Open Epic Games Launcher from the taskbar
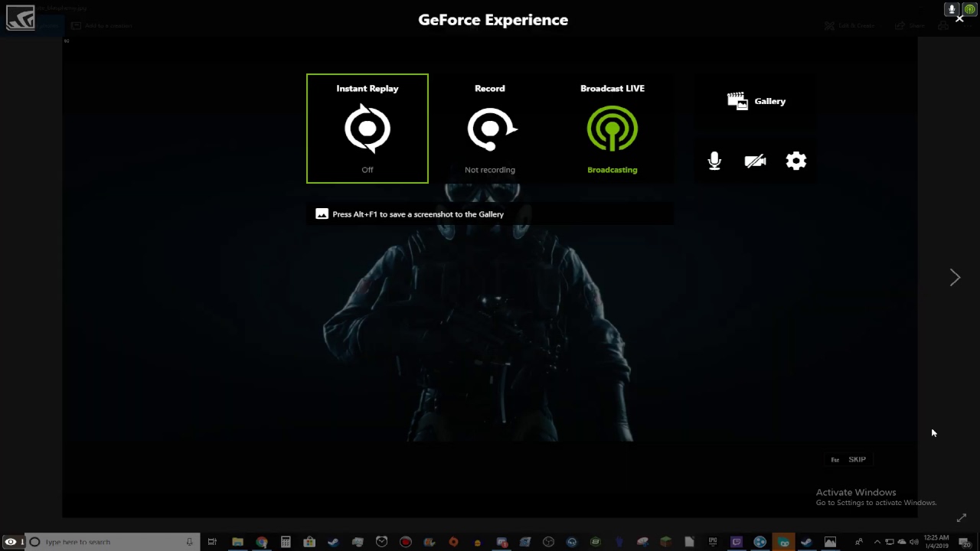This screenshot has height=551, width=980. pyautogui.click(x=713, y=542)
